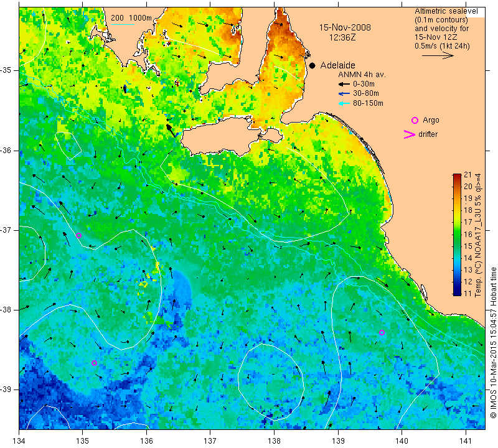The width and height of the screenshot is (498, 448).
Task: Click the longitude axis label 138
Action: point(274,441)
